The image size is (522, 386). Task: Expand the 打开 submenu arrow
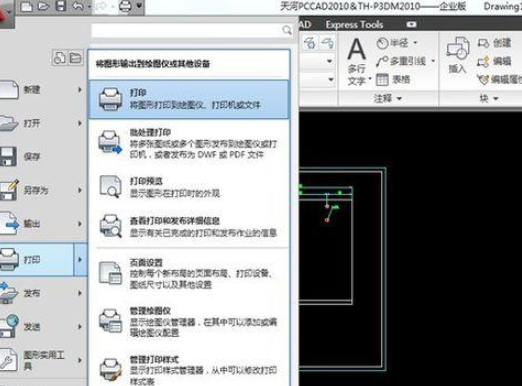click(x=80, y=123)
